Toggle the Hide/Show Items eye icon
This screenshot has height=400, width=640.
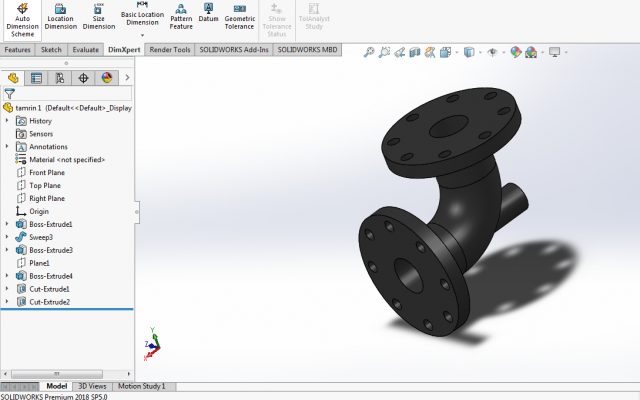coord(493,52)
